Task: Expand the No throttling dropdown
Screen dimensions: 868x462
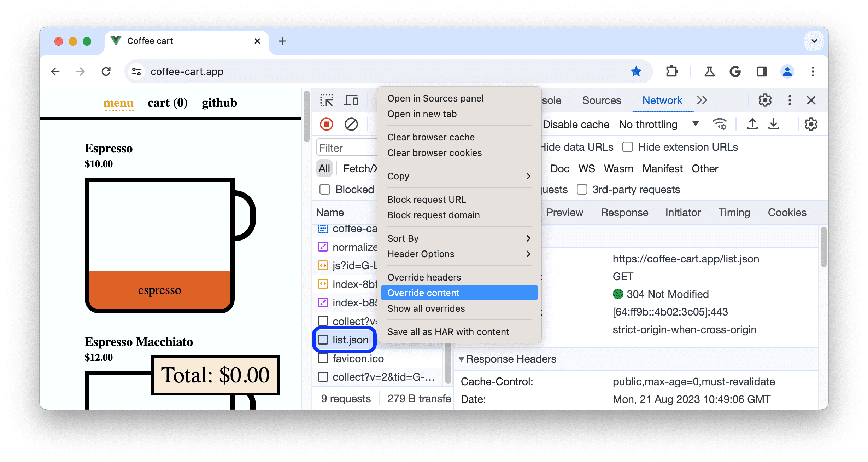Action: tap(694, 124)
